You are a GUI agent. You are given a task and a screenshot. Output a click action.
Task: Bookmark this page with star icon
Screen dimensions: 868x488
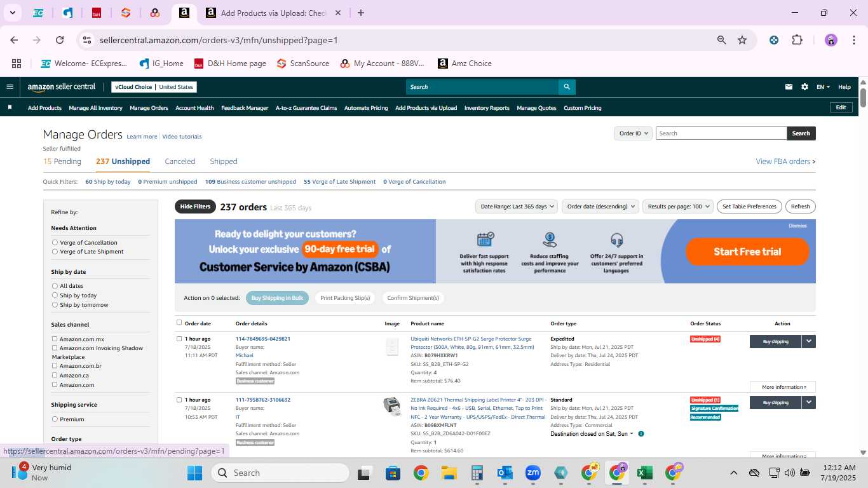pyautogui.click(x=742, y=40)
